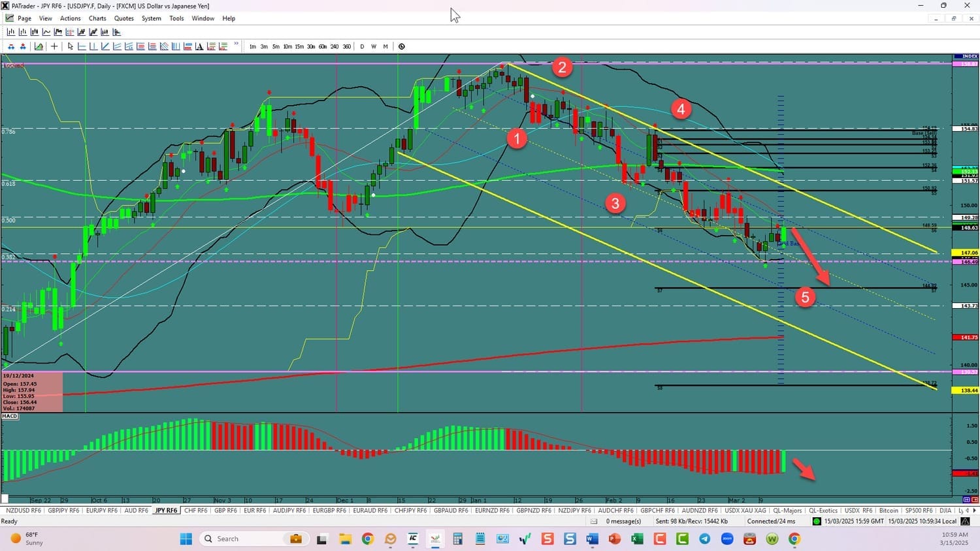Image resolution: width=980 pixels, height=551 pixels.
Task: Click the red 141.75 price label
Action: (x=966, y=338)
